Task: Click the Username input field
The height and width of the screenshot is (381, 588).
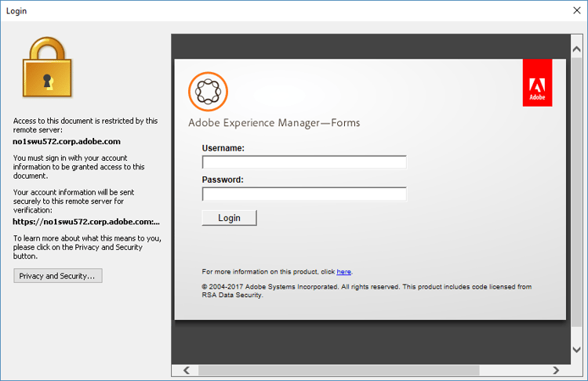Action: click(304, 162)
